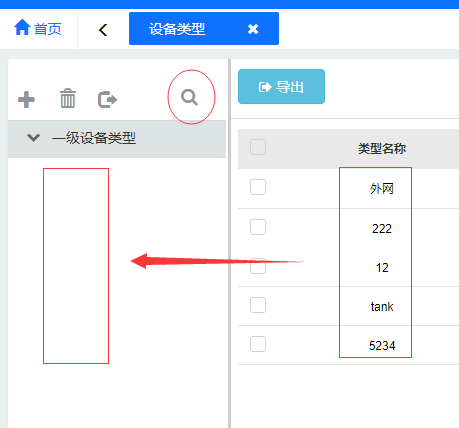Click the back arrow beside the tabs

(103, 30)
